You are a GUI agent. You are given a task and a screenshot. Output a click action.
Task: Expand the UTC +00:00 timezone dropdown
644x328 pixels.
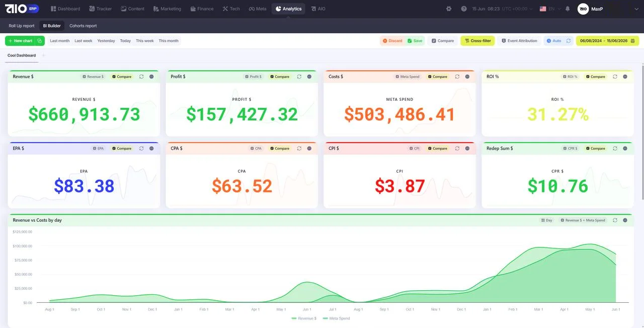518,9
